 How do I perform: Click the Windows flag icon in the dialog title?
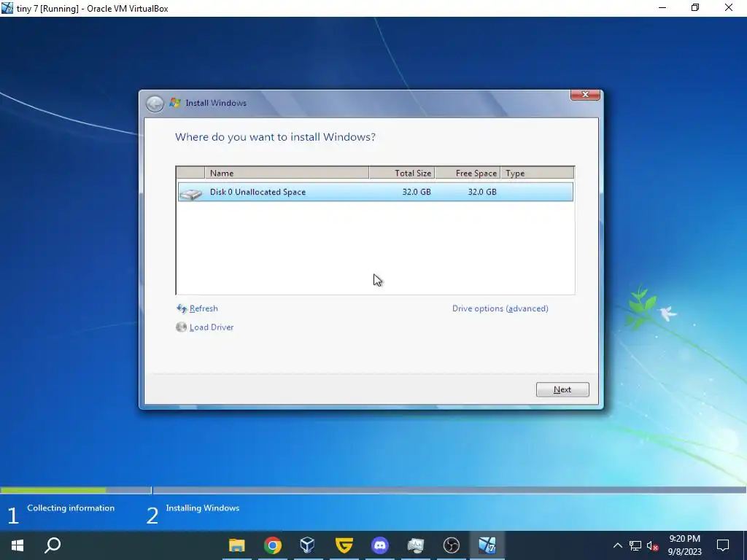[175, 103]
